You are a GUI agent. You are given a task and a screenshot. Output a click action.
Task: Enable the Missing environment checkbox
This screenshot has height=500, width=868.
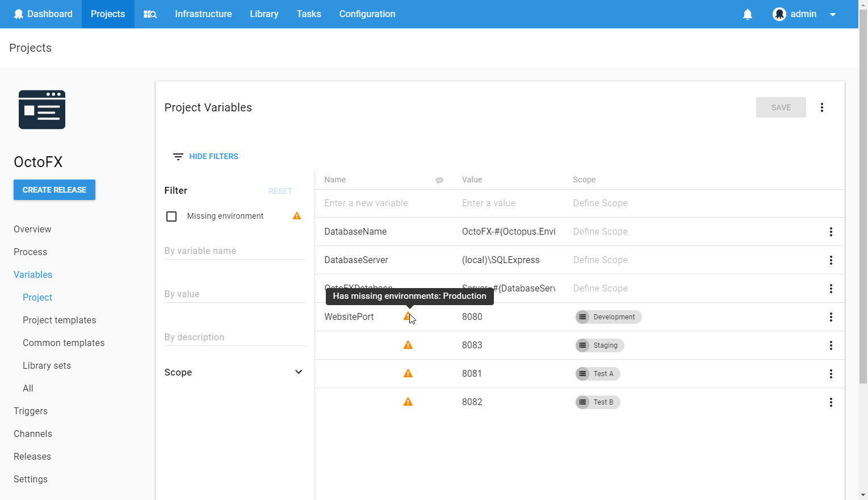(171, 216)
